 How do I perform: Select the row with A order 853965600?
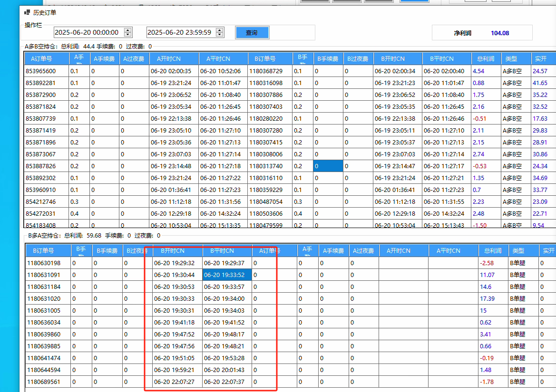pyautogui.click(x=41, y=71)
